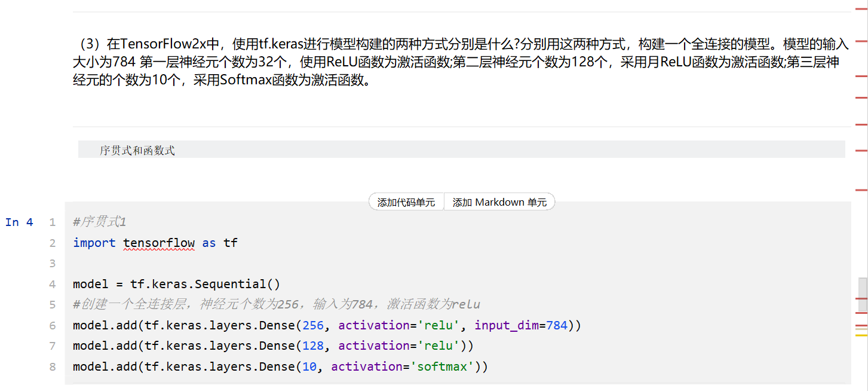Click the 添加代码单元 button
Screen dimensions: 868x391
coord(406,202)
